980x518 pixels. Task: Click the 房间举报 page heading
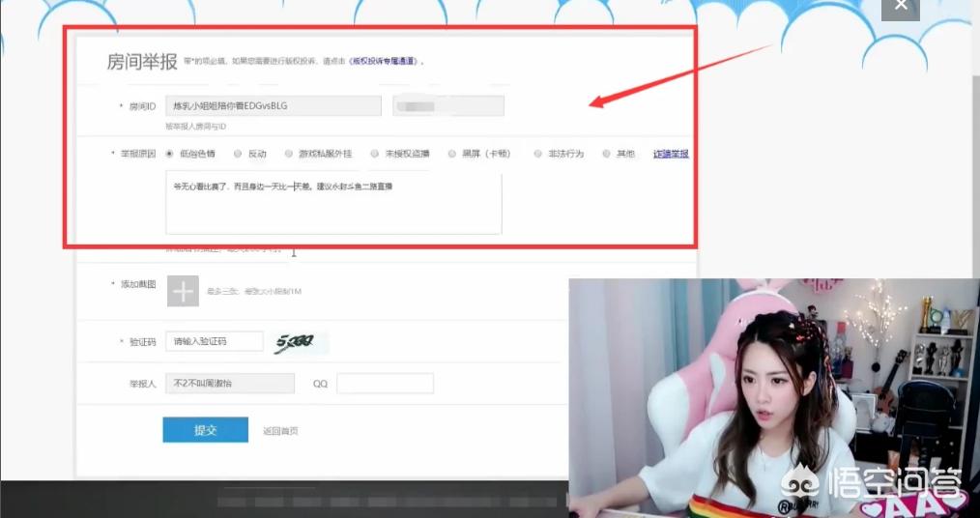[142, 62]
